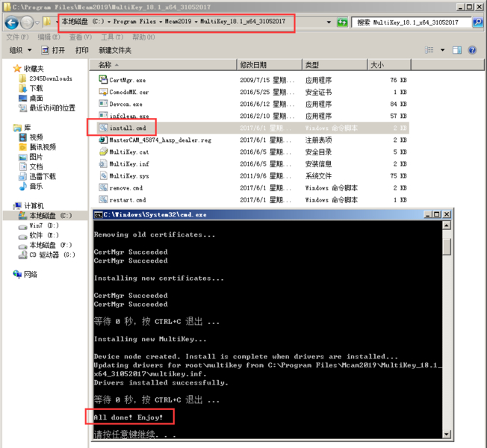Viewport: 487px width, 448px height.
Task: Open the 文件(F) menu
Action: coord(17,37)
